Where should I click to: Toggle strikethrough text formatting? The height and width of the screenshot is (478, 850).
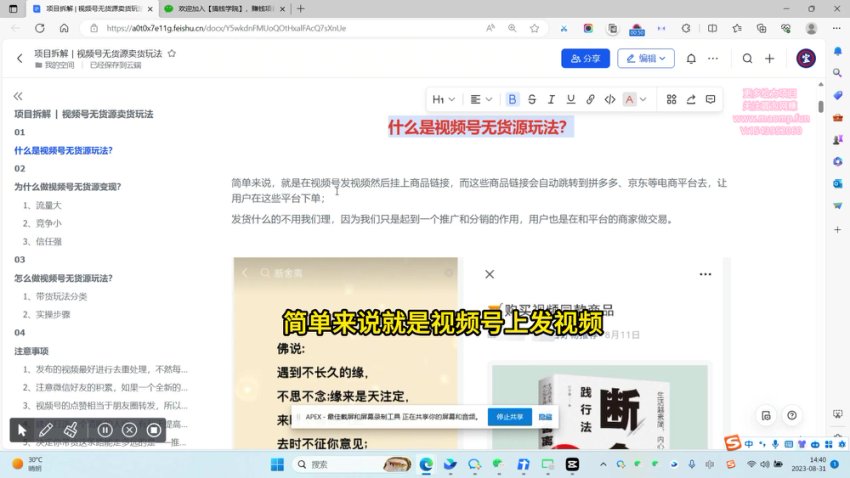pos(532,99)
